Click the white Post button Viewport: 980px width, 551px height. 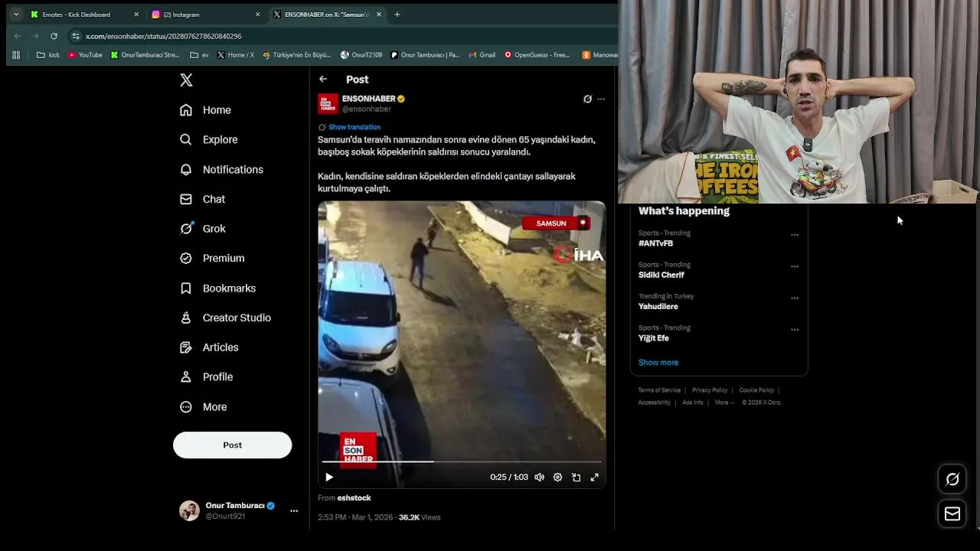click(232, 445)
